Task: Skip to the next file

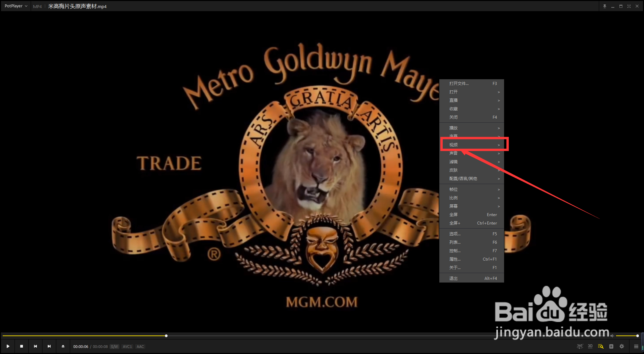Action: pyautogui.click(x=49, y=346)
